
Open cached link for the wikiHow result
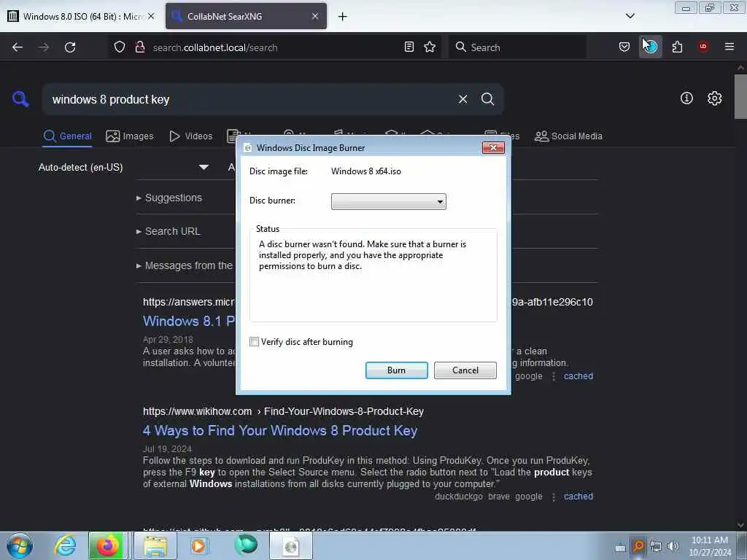coord(578,496)
